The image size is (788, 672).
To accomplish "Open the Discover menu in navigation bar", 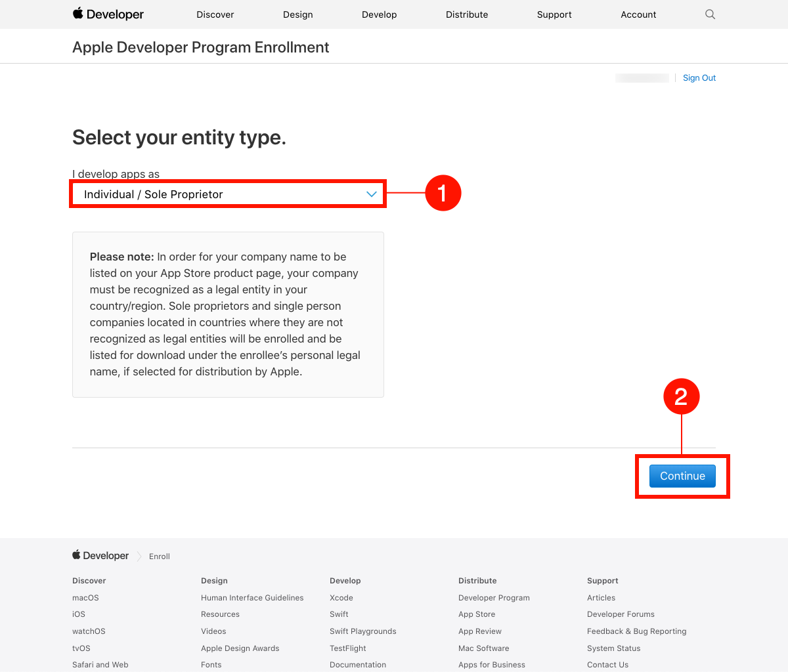I will (x=215, y=14).
